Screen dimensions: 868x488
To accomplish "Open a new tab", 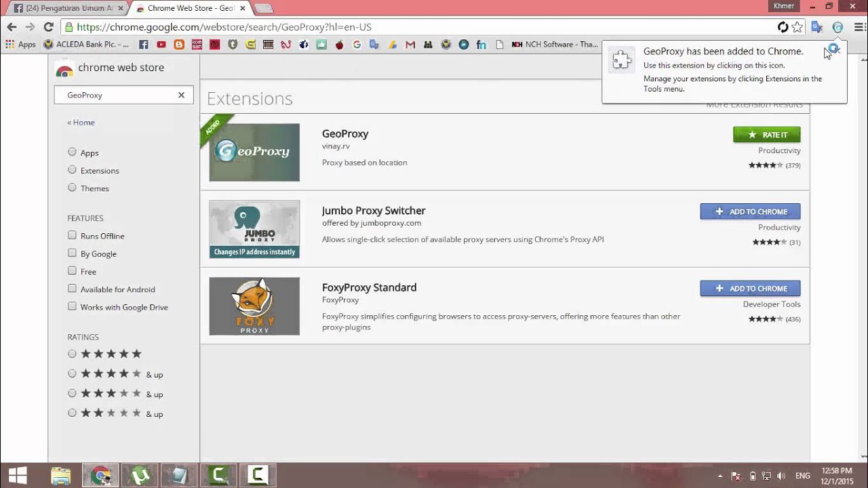I will tap(263, 9).
